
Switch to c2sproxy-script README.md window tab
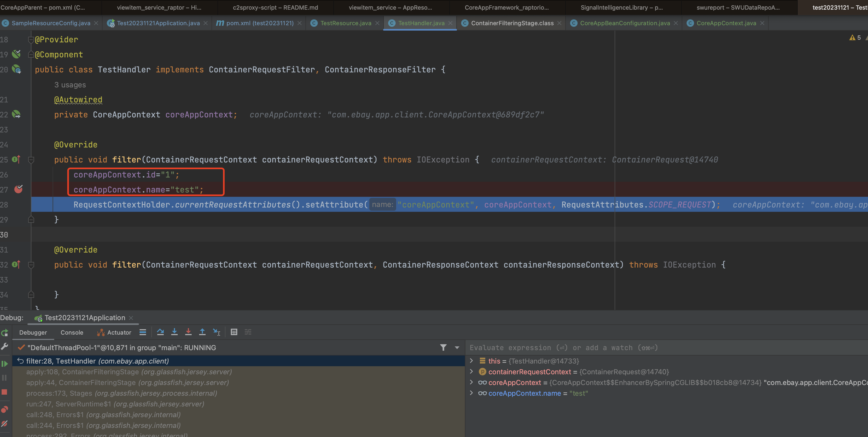pos(275,8)
